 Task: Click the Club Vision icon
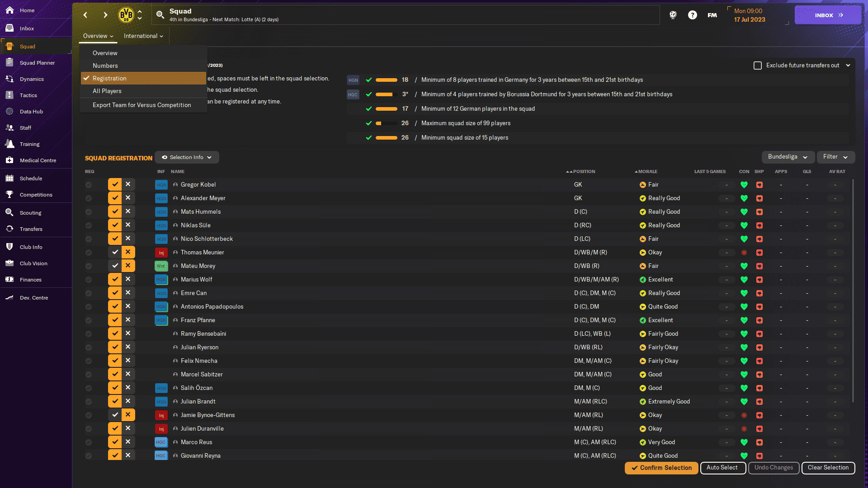click(x=9, y=263)
